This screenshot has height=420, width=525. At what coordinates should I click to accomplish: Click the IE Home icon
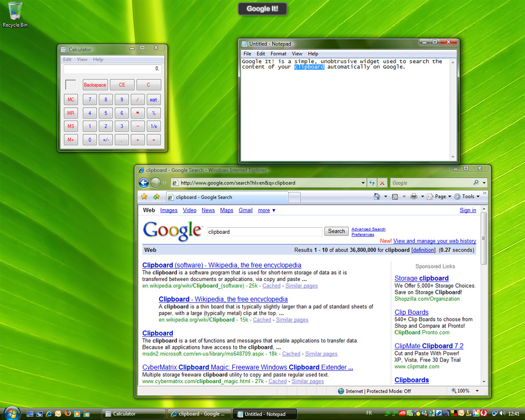pyautogui.click(x=377, y=196)
